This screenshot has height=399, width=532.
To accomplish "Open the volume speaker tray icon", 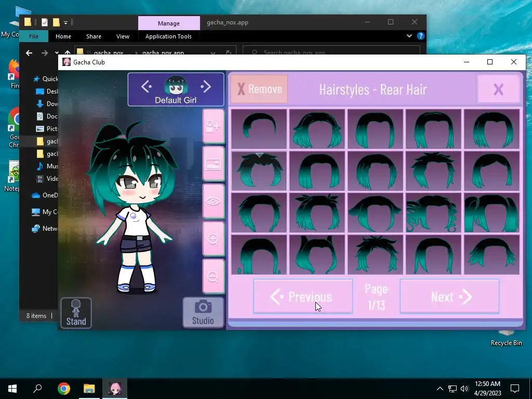I will pos(465,389).
